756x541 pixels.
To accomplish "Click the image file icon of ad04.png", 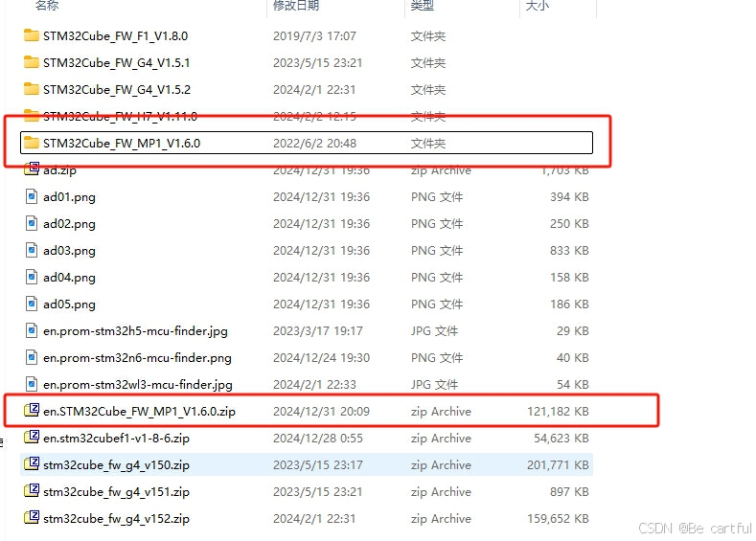I will (32, 277).
